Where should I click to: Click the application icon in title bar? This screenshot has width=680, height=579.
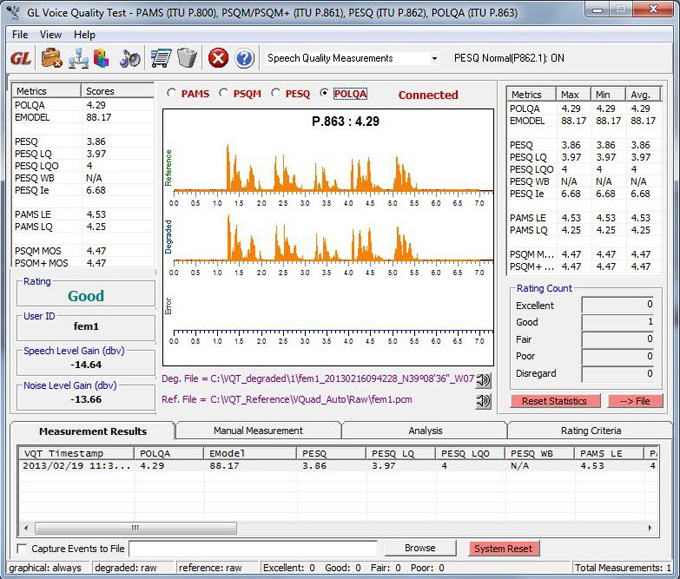pos(13,12)
